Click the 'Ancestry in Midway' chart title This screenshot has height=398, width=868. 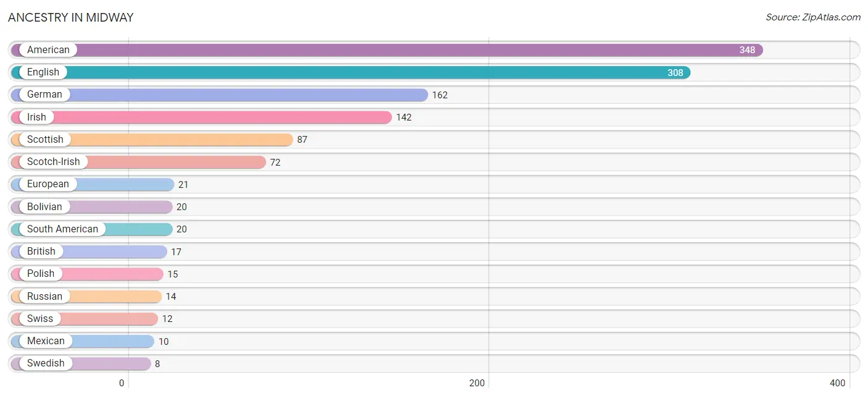coord(71,17)
